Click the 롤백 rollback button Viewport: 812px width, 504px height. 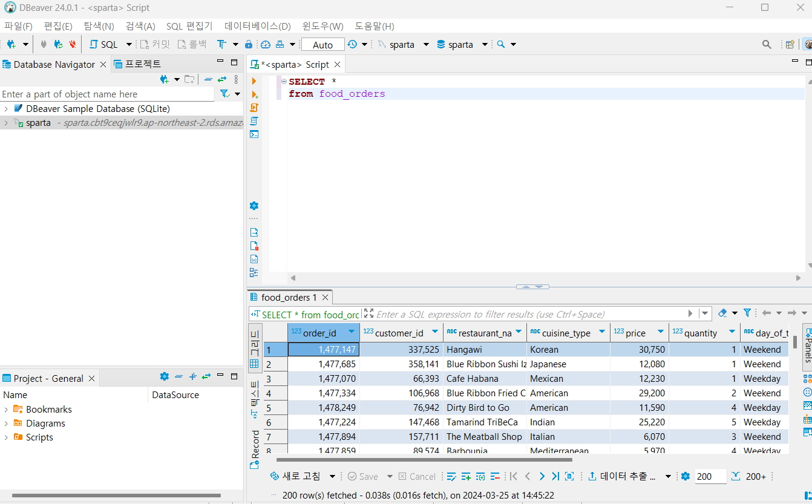coord(192,45)
